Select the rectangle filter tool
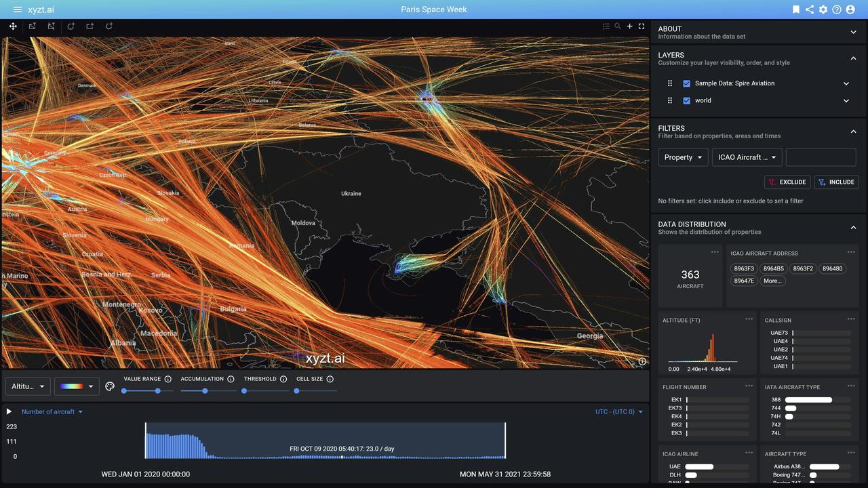The width and height of the screenshot is (868, 488). coord(32,26)
